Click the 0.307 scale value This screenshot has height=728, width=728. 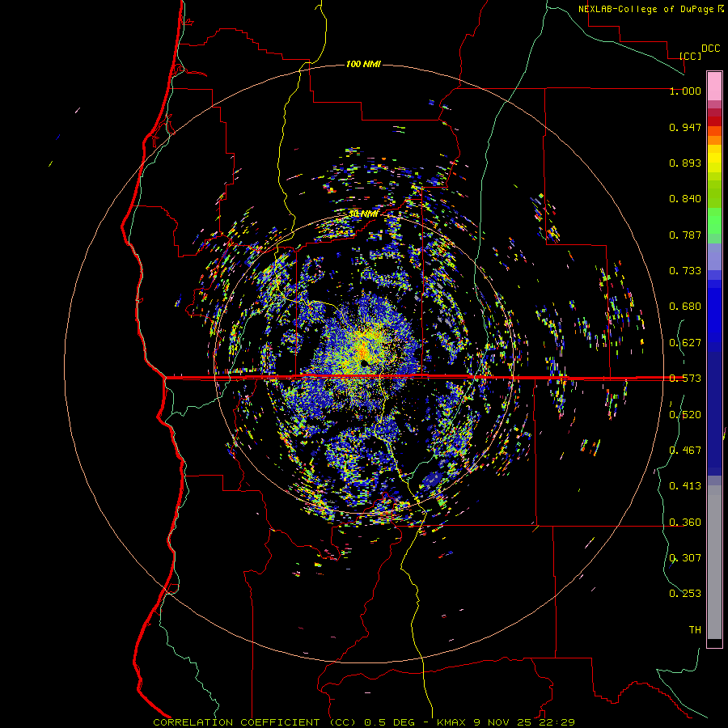point(685,557)
